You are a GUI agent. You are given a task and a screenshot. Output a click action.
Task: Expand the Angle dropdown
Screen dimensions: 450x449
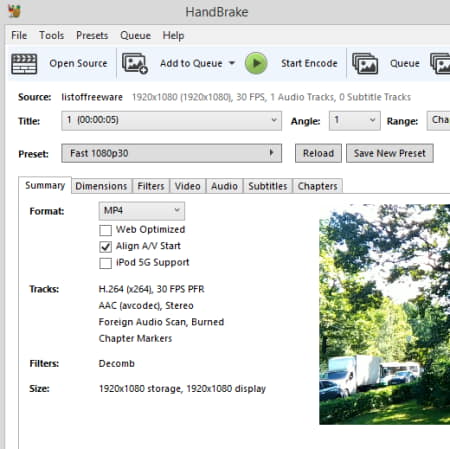pos(354,121)
